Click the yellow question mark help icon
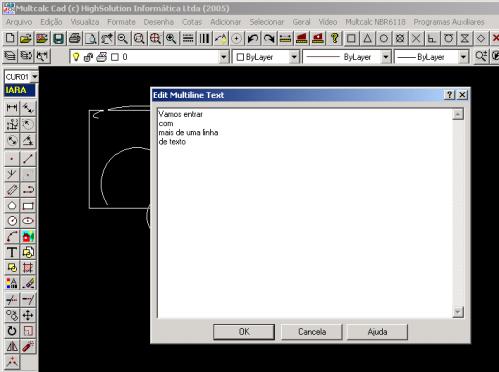 coord(334,39)
